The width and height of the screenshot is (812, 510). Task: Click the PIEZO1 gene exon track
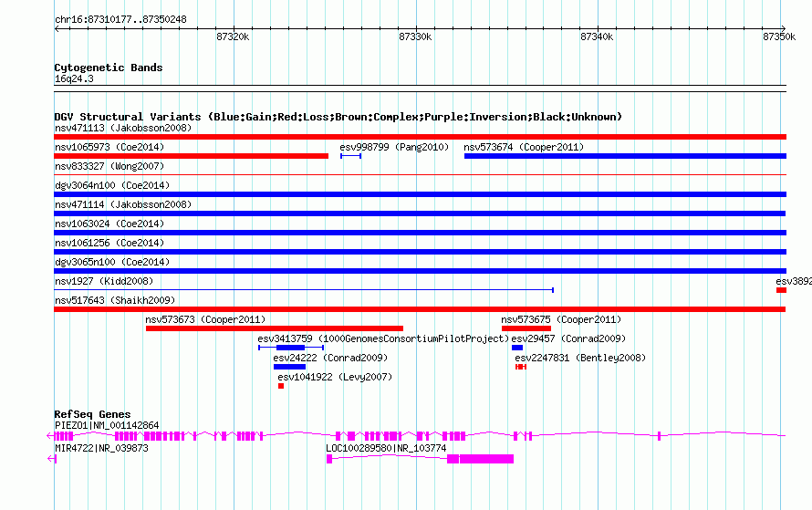coord(416,436)
